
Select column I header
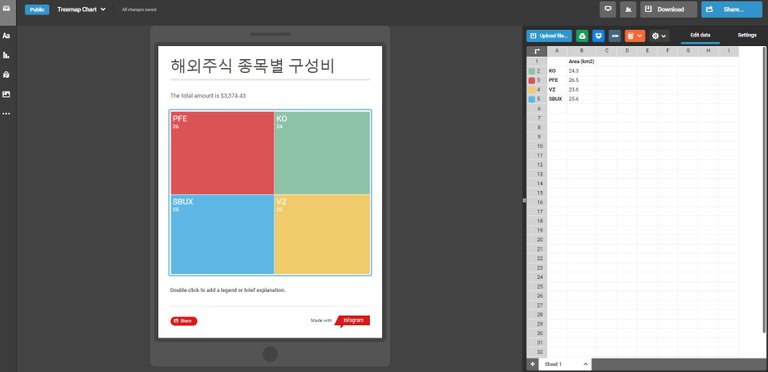pyautogui.click(x=729, y=51)
